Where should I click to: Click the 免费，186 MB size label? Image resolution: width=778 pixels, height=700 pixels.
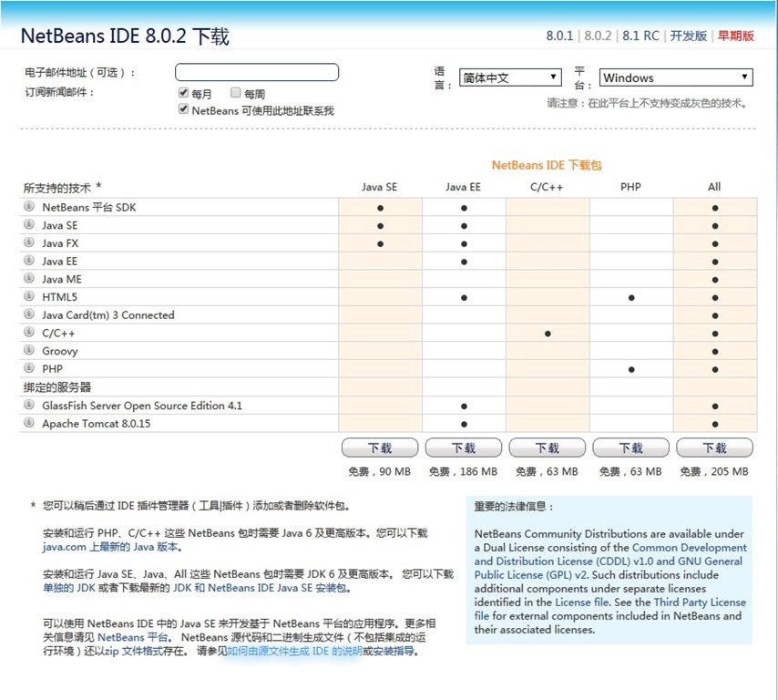(x=463, y=471)
